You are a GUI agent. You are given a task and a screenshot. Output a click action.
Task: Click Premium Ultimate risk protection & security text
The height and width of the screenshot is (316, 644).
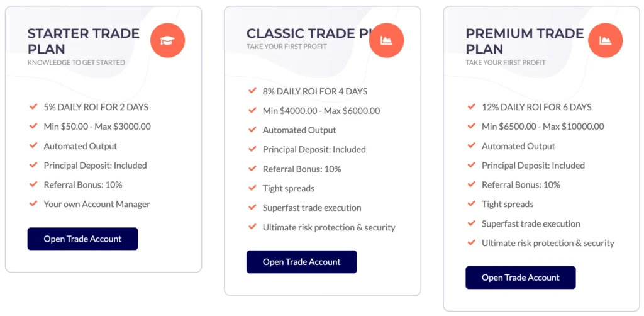(x=548, y=243)
